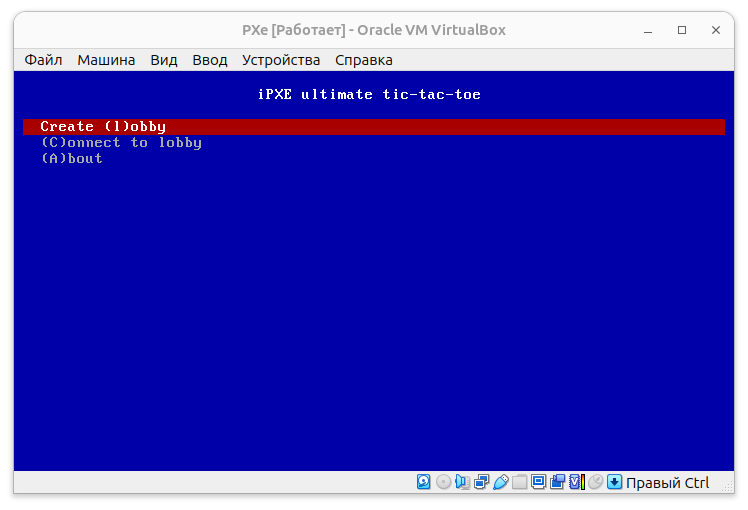The image size is (748, 510).
Task: Click the network adapters status icon
Action: (x=481, y=482)
